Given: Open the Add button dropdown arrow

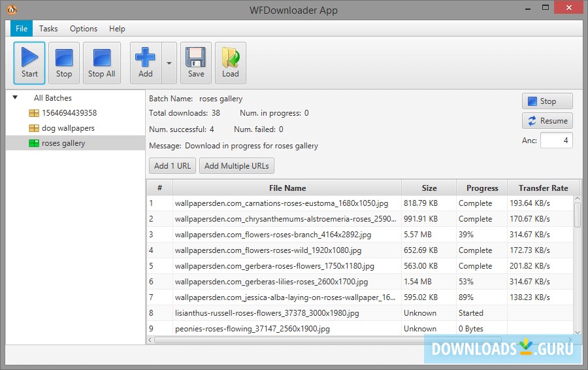Looking at the screenshot, I should click(169, 63).
